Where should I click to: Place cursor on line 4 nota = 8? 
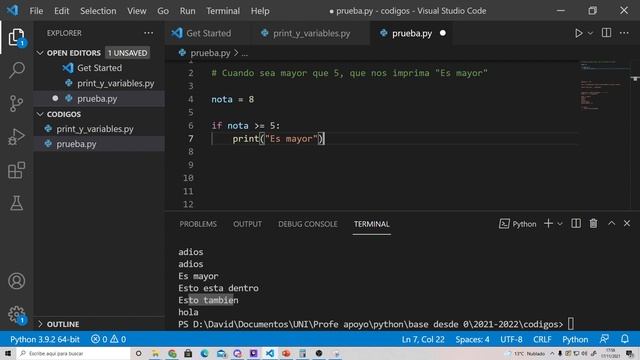(x=233, y=99)
